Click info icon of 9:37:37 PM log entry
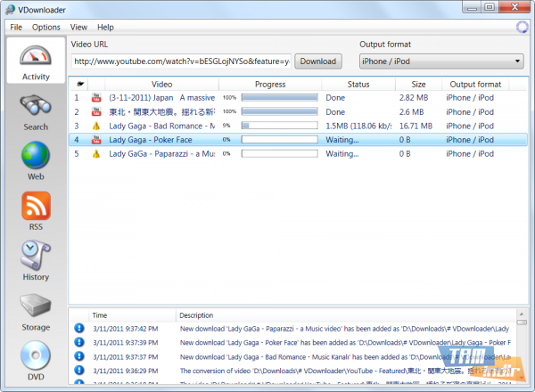Screen dimensions: 535x392 click(x=79, y=356)
